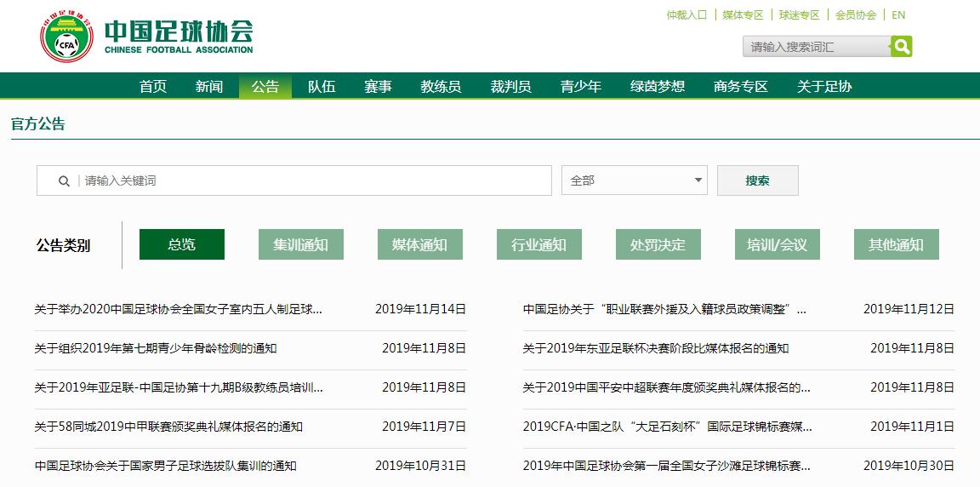Open notice 关于组织2019年第七期青少年骨龄检测的通知
The image size is (980, 487).
click(156, 348)
